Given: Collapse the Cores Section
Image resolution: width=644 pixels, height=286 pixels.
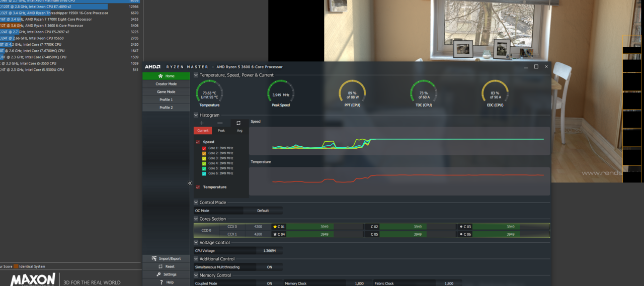Looking at the screenshot, I should click(196, 219).
